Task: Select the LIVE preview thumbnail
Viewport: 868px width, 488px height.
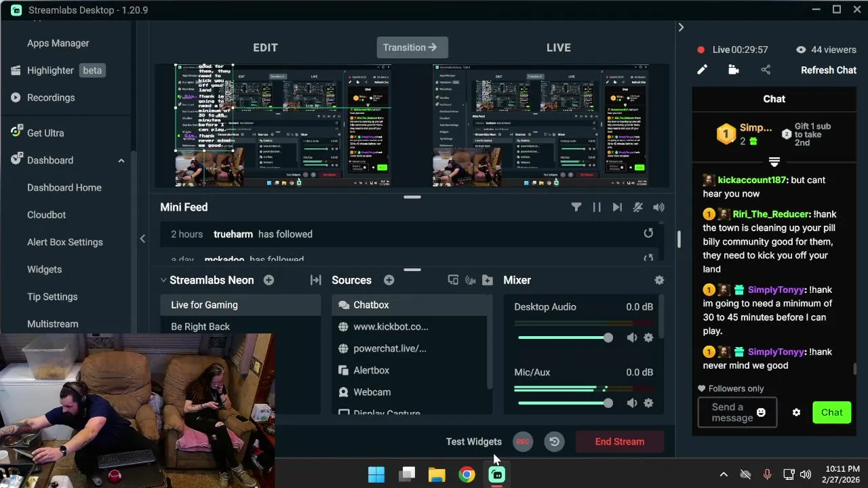Action: pyautogui.click(x=540, y=125)
